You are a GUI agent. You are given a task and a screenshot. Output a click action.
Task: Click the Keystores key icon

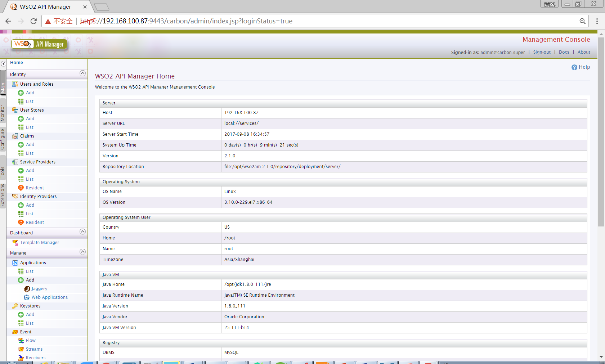pyautogui.click(x=15, y=306)
